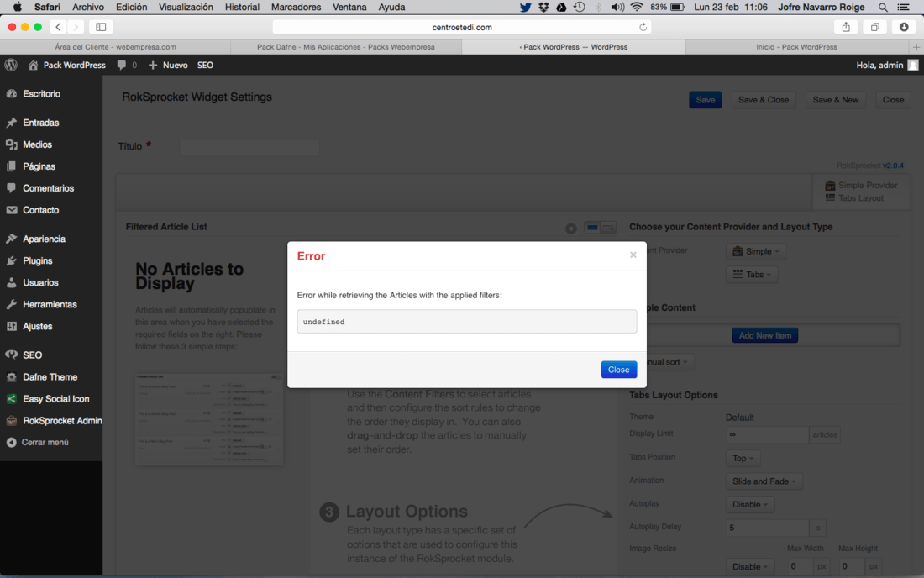Switch to Pack Dafne tab
Viewport: 924px width, 578px height.
click(346, 47)
